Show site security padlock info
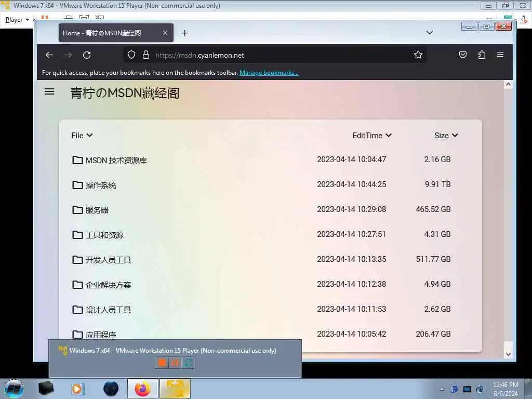The width and height of the screenshot is (532, 399). (x=146, y=55)
